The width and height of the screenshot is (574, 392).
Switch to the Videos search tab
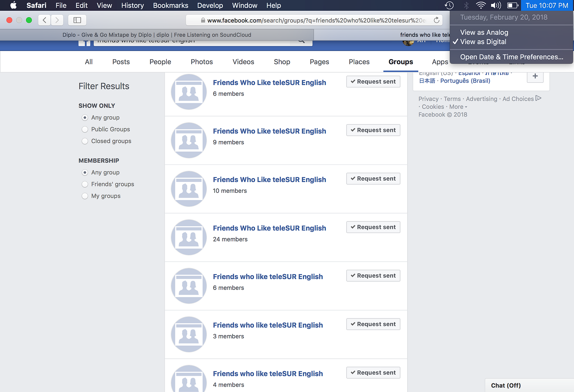point(243,62)
